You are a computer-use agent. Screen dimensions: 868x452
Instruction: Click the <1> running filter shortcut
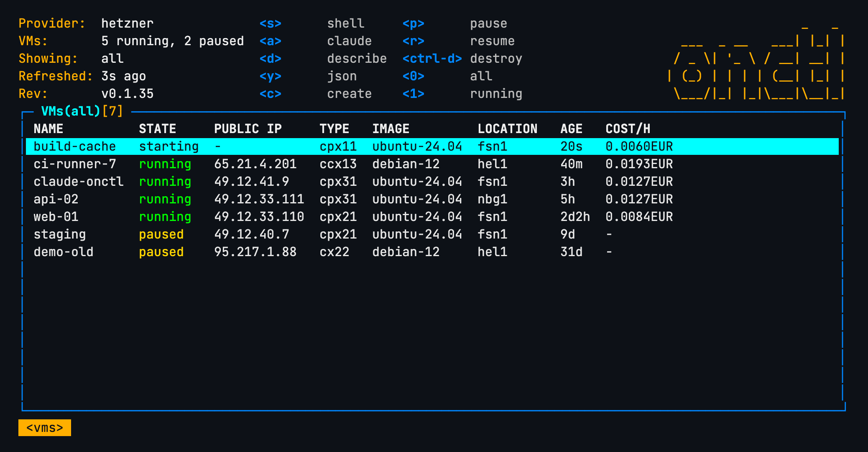coord(413,94)
